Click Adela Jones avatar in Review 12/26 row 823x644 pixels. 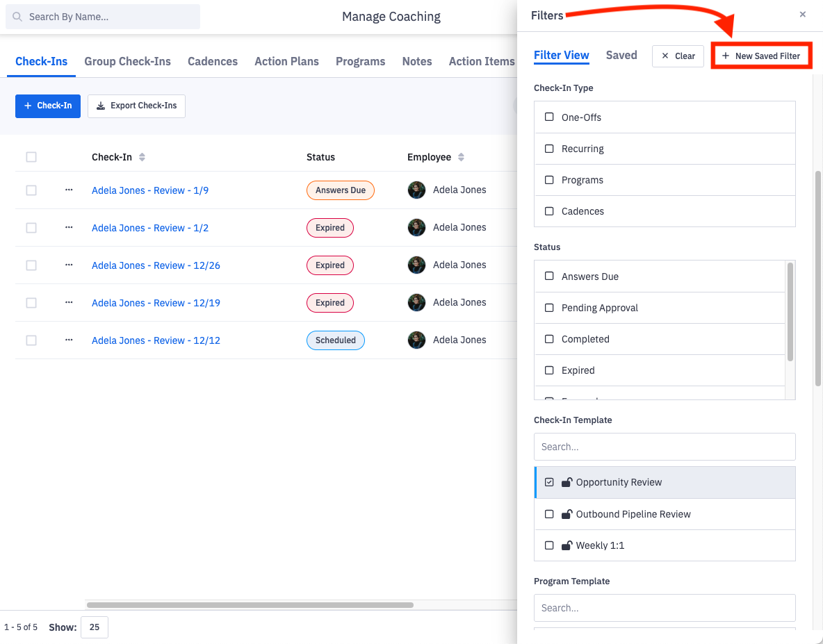[417, 265]
